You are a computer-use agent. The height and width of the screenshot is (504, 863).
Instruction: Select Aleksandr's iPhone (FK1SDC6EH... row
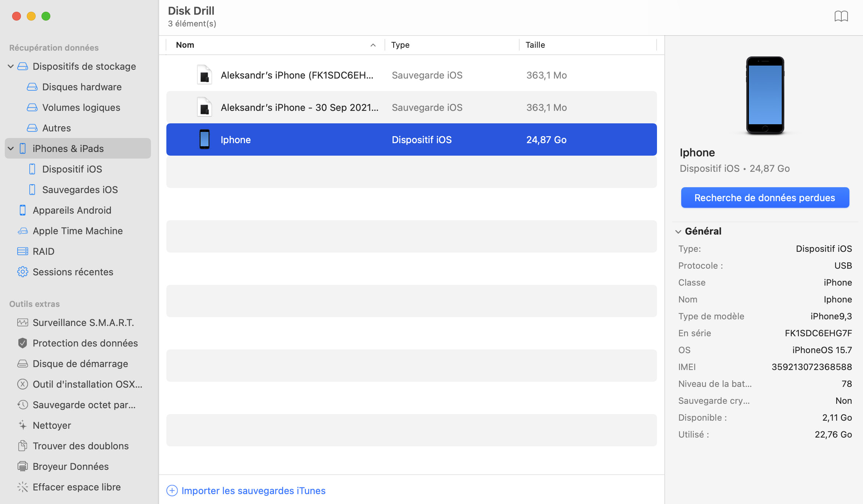click(x=411, y=75)
